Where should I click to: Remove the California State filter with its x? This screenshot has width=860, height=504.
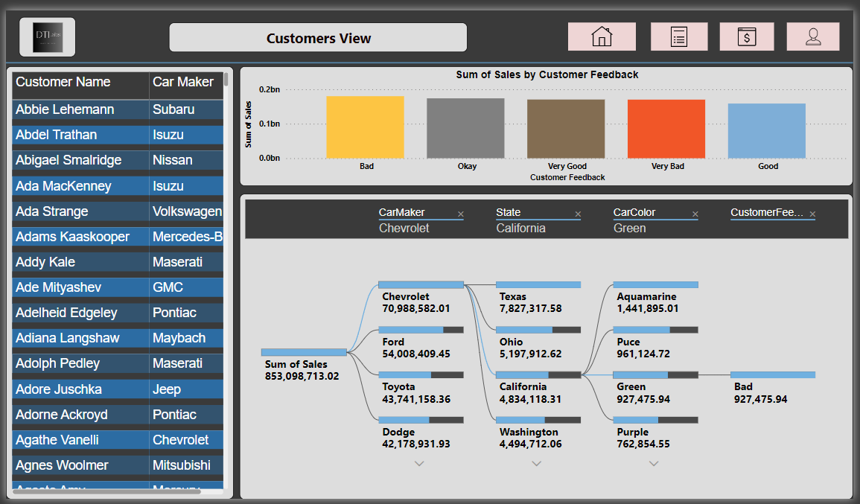pos(578,213)
